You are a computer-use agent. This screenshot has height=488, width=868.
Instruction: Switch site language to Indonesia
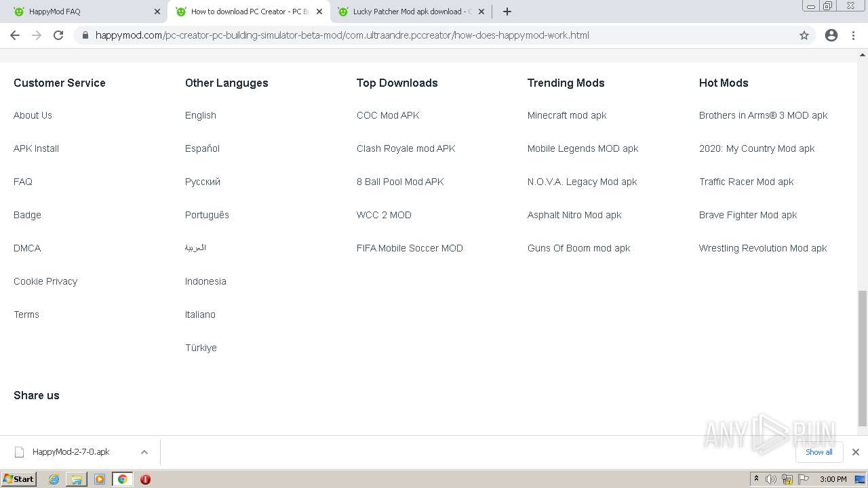205,281
